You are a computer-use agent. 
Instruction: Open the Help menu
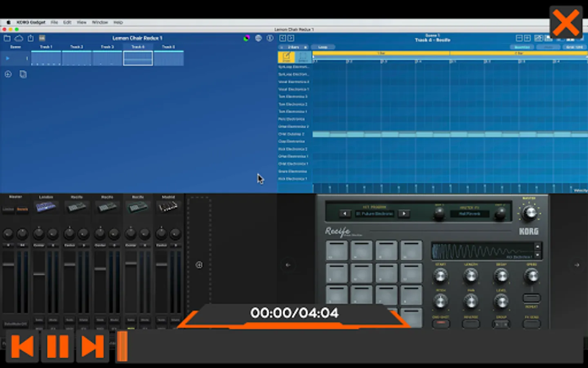tap(118, 22)
